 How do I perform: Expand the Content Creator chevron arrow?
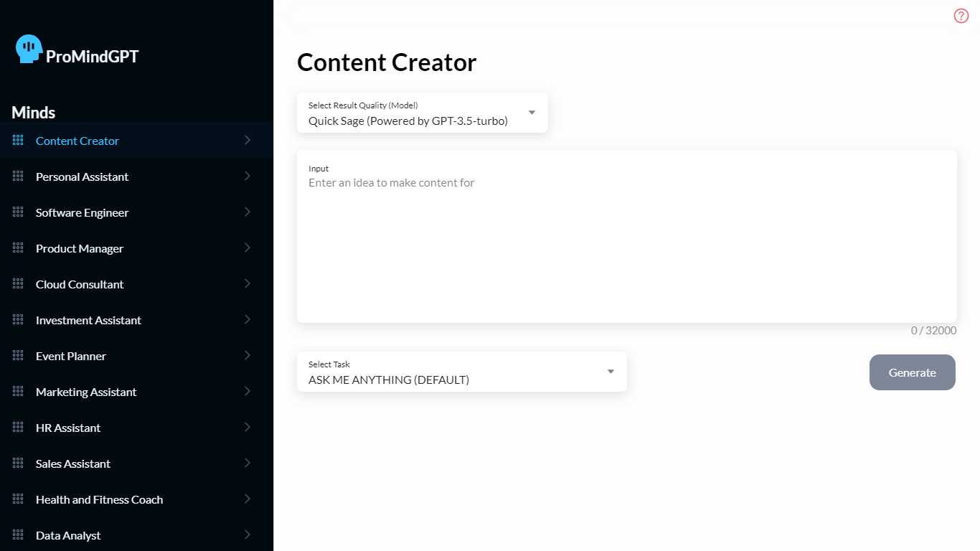(x=248, y=141)
